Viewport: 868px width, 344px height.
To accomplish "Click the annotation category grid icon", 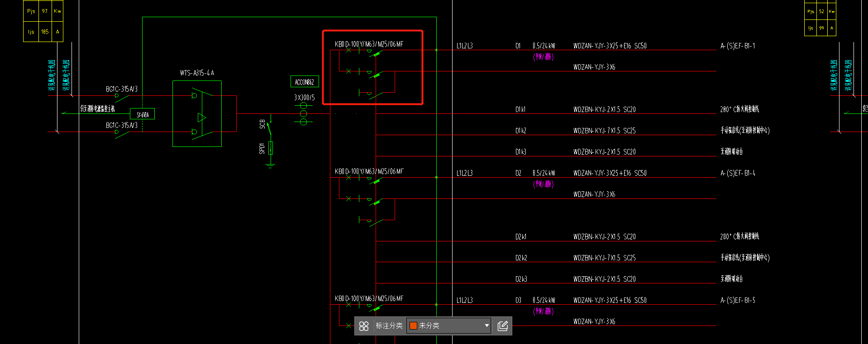I will [x=364, y=326].
